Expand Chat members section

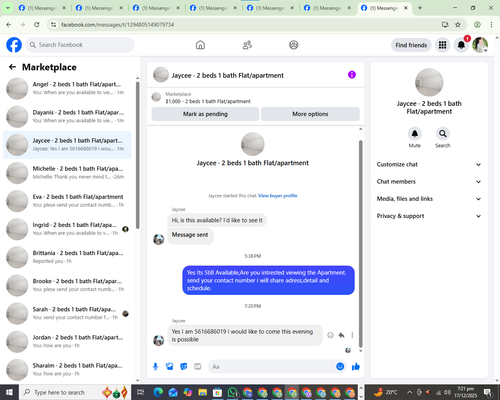[429, 182]
